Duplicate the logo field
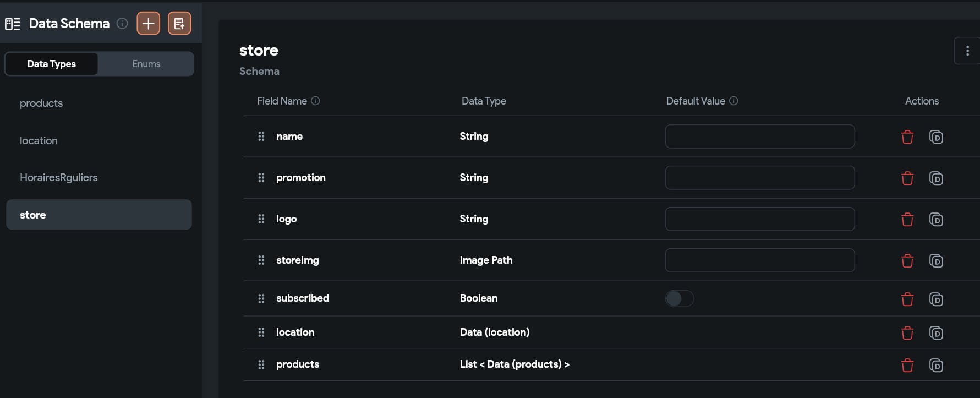The image size is (980, 398). click(x=936, y=220)
